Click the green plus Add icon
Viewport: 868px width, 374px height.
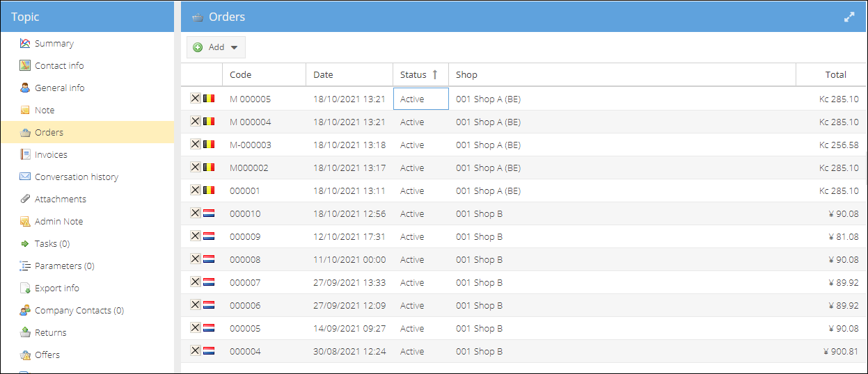198,47
